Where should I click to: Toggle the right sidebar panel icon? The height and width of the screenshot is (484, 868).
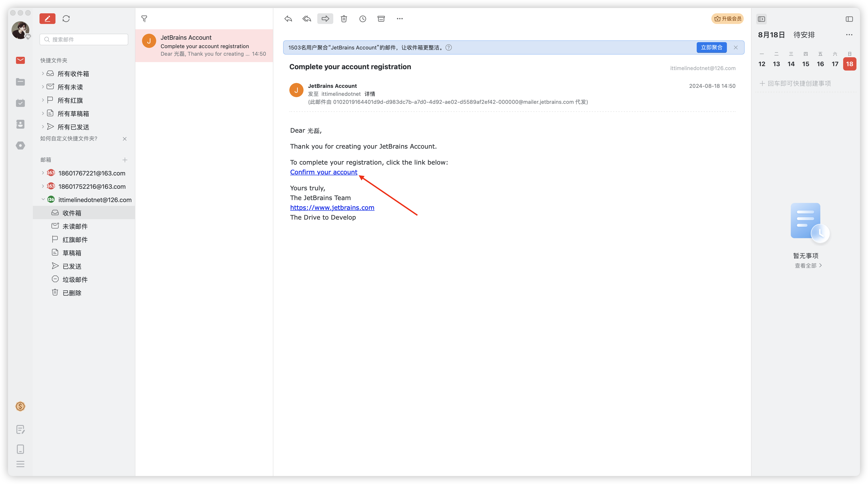coord(849,19)
